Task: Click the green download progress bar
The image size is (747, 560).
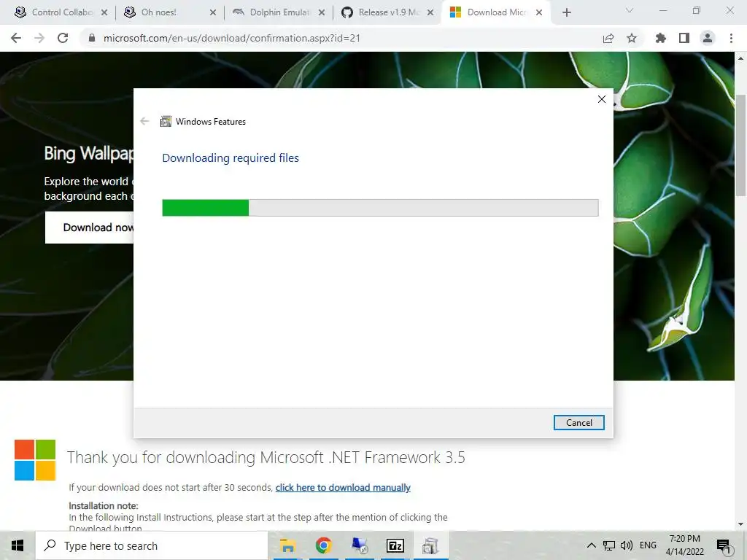Action: (380, 208)
